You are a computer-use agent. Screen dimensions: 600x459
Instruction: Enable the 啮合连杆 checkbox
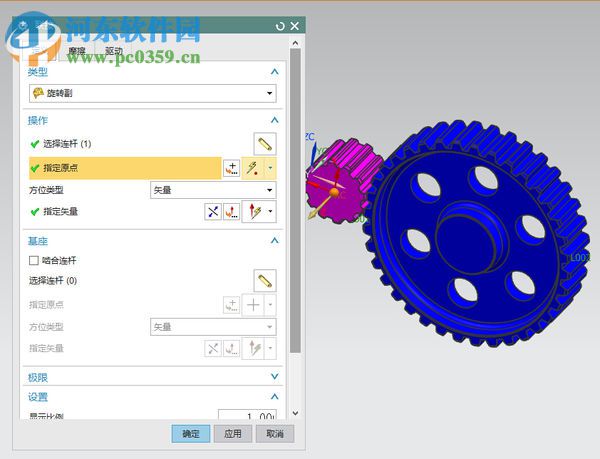coord(34,260)
